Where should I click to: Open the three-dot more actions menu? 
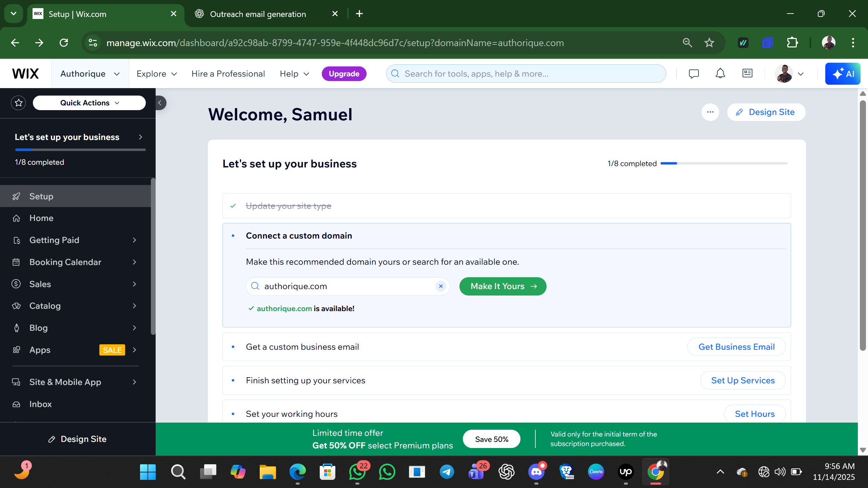(x=710, y=112)
